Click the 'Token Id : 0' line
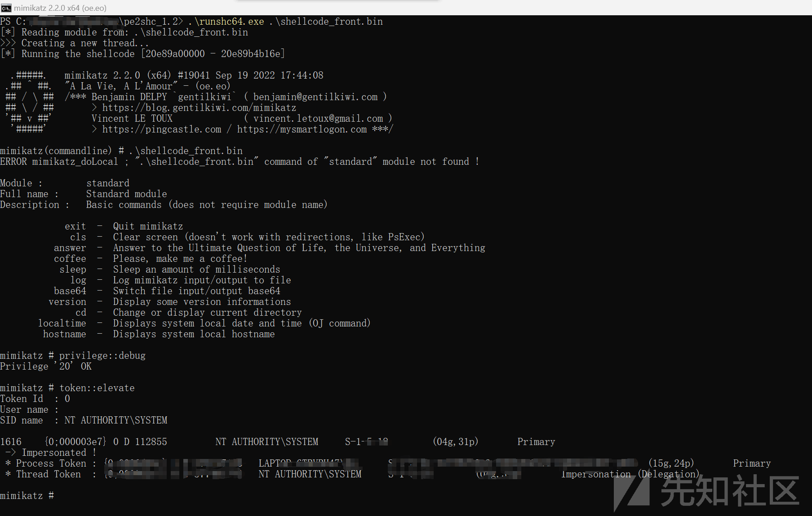The image size is (812, 516). (35, 399)
